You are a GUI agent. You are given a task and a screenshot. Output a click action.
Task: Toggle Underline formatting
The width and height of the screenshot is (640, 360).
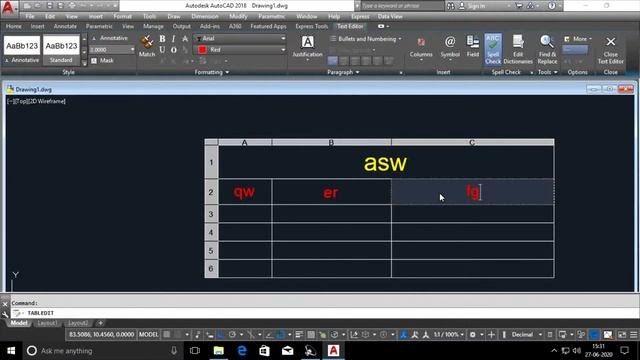pos(162,49)
